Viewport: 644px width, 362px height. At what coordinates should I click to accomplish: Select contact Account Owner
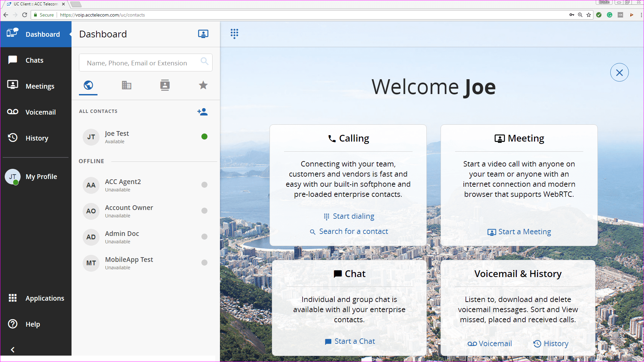(x=146, y=211)
